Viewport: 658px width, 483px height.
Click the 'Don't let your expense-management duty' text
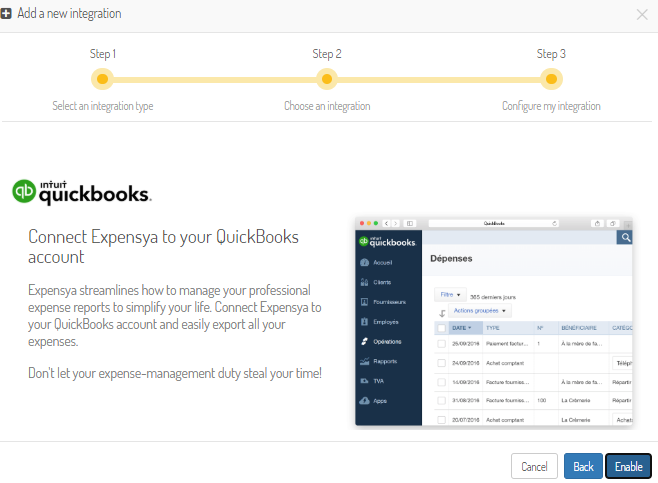175,373
